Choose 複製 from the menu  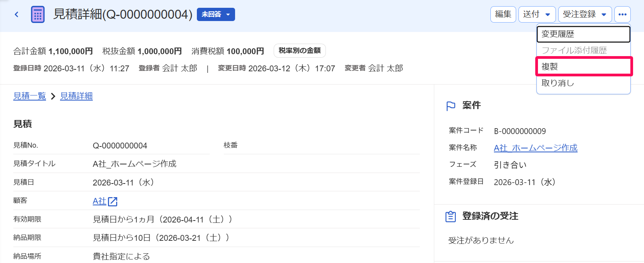[x=584, y=67]
